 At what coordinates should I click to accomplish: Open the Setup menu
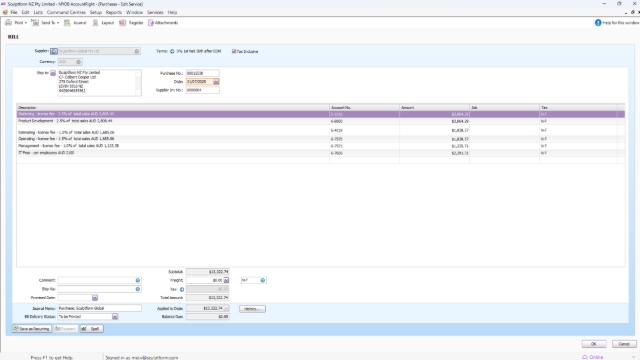pos(96,12)
